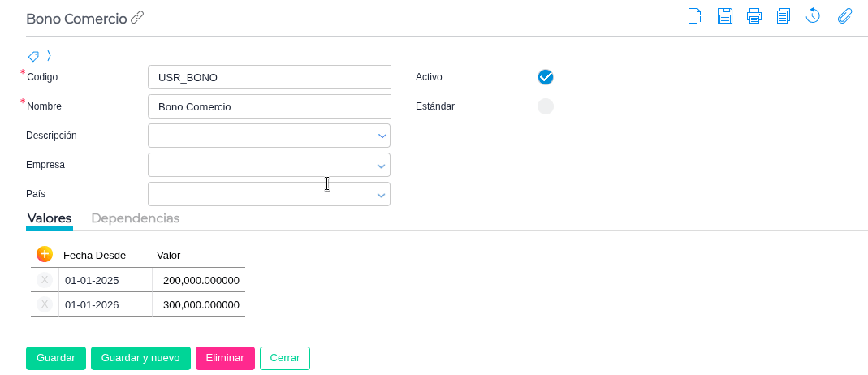Click the new document icon
This screenshot has height=375, width=868.
point(695,16)
